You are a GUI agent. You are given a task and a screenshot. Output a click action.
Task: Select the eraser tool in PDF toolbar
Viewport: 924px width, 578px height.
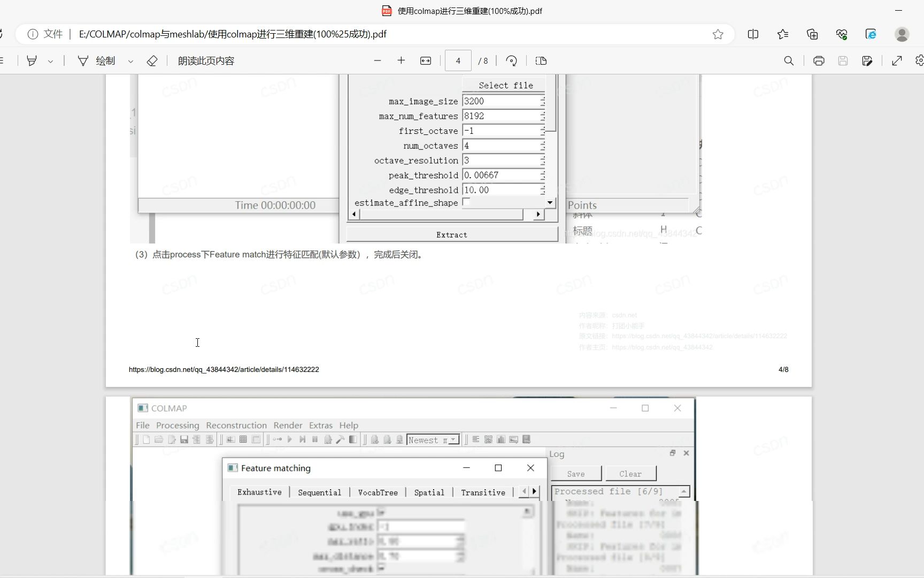click(x=152, y=61)
